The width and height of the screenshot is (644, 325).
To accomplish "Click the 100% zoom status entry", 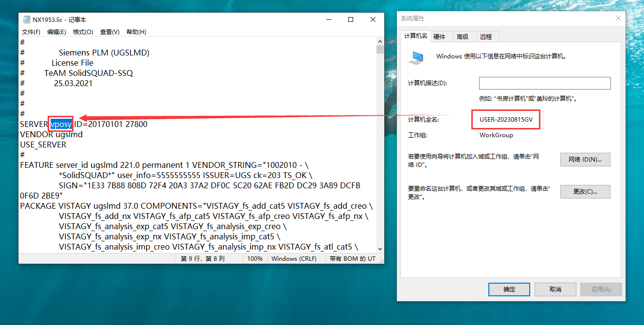I will coord(255,259).
